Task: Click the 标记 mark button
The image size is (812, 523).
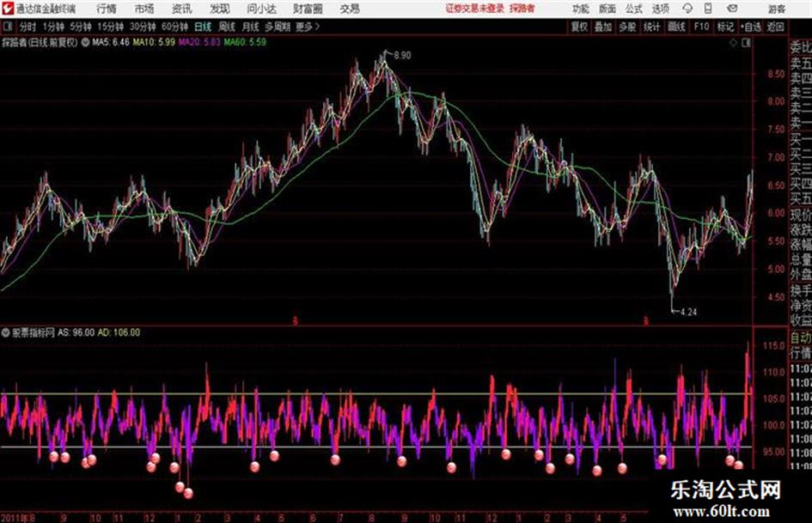Action: click(x=725, y=27)
